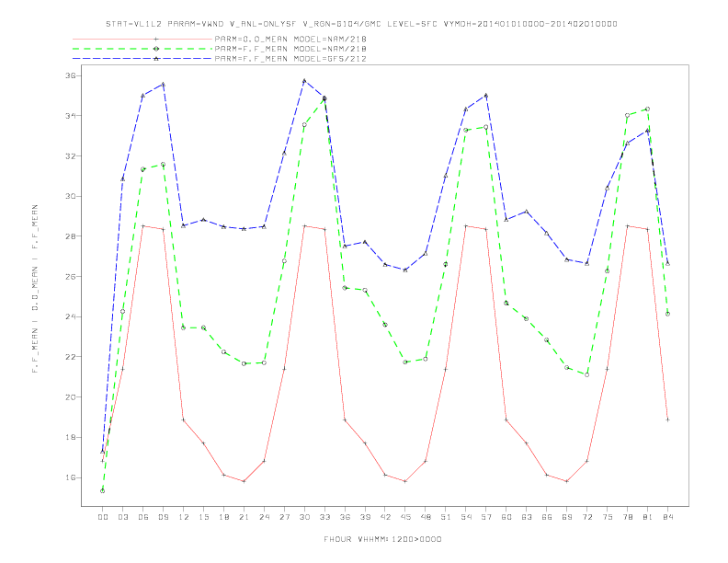This screenshot has height=563, width=728.
Task: Click y-axis tick label 34
Action: click(x=72, y=116)
